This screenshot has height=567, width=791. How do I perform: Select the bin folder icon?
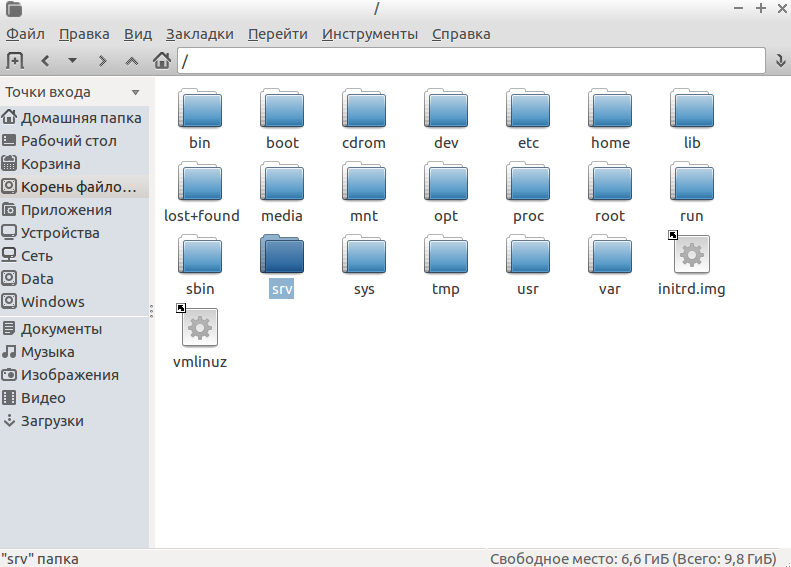point(200,108)
